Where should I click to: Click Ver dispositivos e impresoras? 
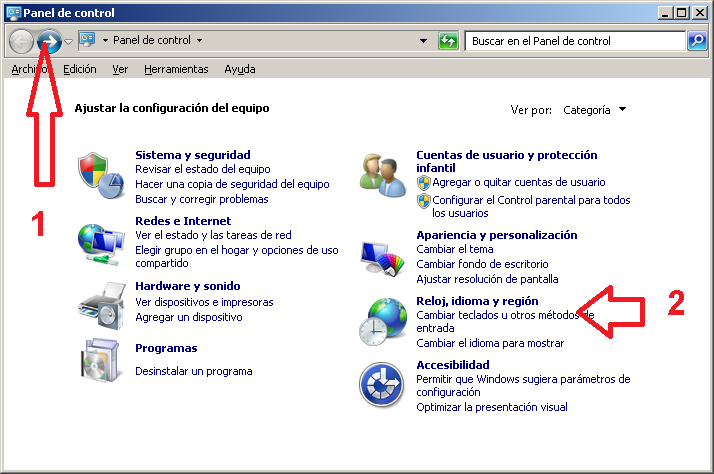point(204,302)
